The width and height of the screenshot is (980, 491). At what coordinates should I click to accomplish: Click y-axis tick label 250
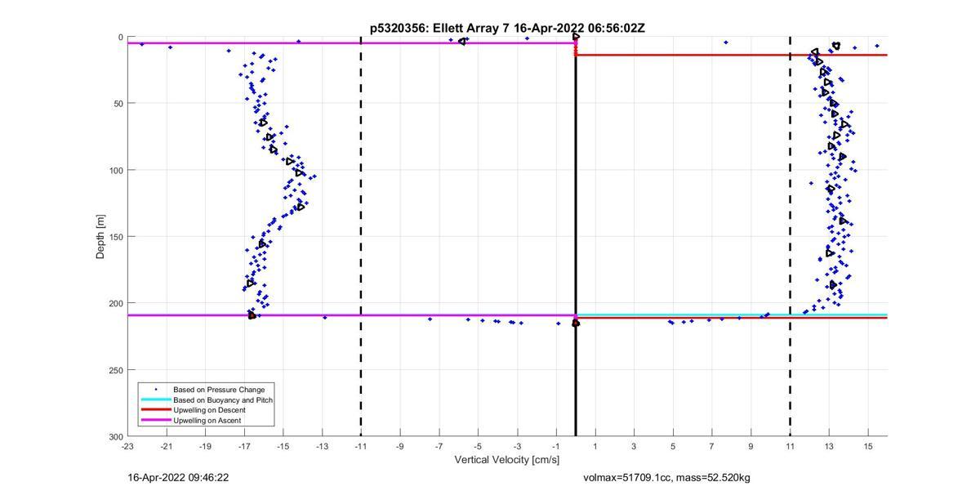click(x=115, y=370)
